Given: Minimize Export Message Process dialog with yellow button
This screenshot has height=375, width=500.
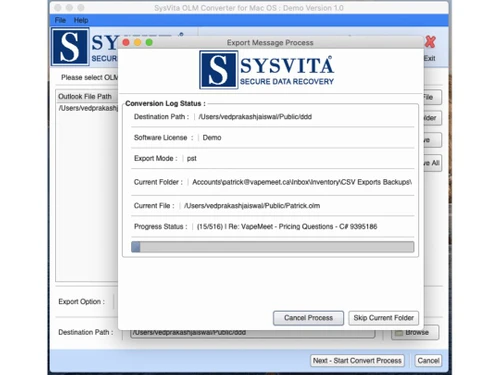Looking at the screenshot, I should [138, 43].
